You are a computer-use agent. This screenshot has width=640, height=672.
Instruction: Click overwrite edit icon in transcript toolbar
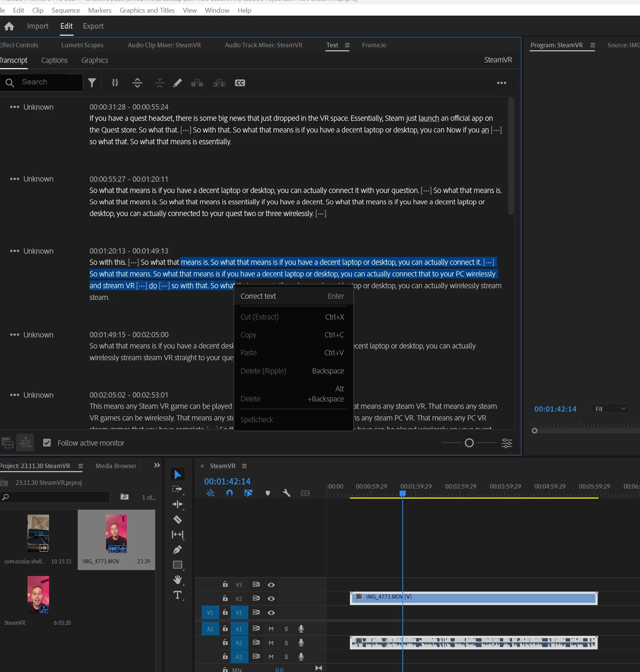point(219,83)
